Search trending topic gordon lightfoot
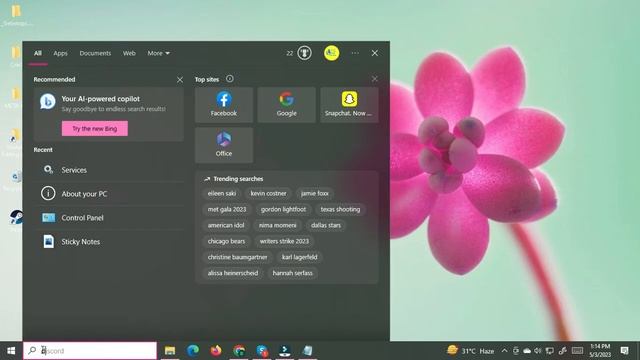 click(x=283, y=209)
